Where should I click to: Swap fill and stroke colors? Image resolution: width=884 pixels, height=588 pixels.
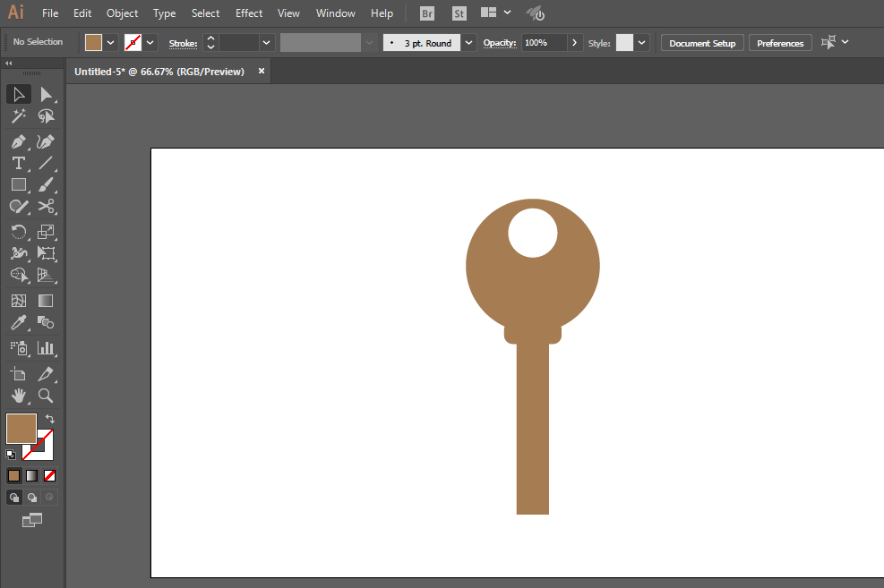click(50, 419)
